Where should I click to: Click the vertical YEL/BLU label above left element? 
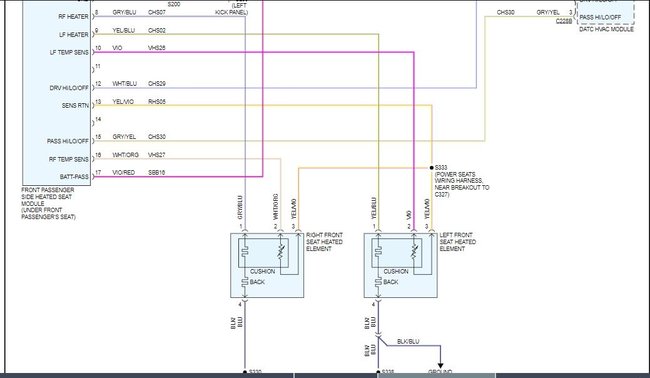click(x=374, y=208)
